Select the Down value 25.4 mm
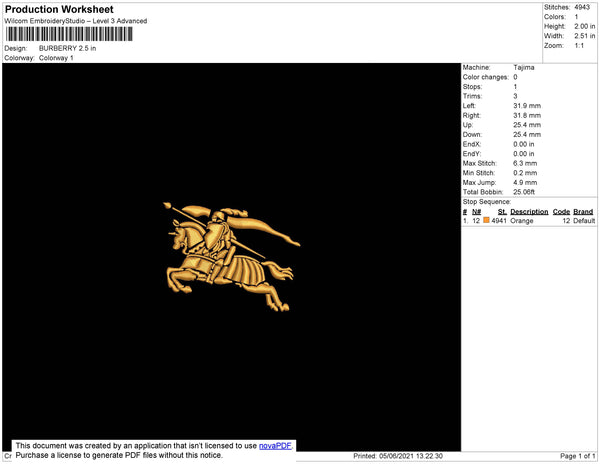600x464 pixels. 527,134
